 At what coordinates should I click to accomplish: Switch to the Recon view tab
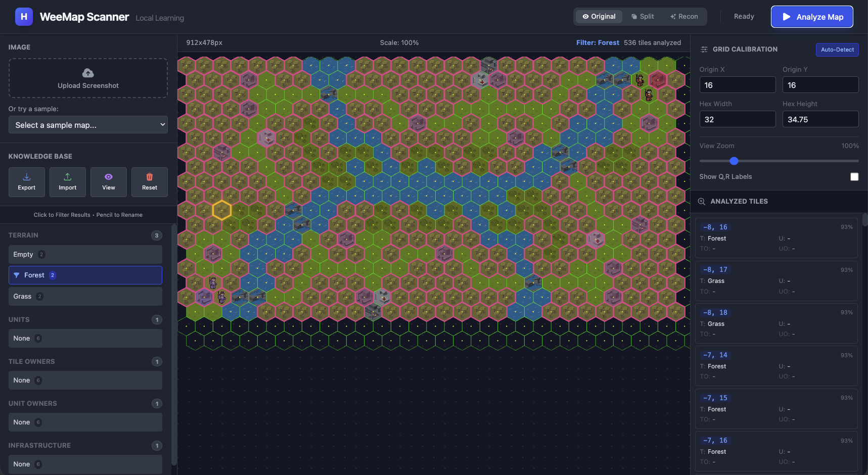[684, 17]
